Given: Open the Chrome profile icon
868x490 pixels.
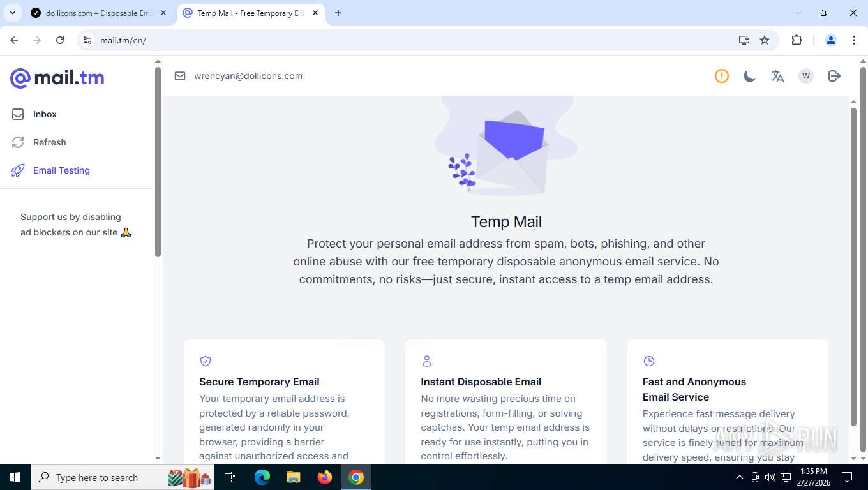Looking at the screenshot, I should [831, 40].
